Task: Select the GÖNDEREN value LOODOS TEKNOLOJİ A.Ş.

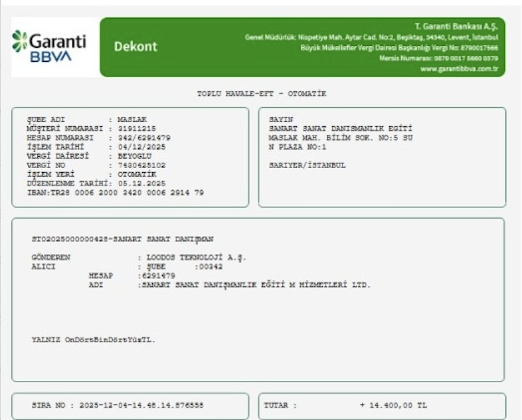Action: [x=197, y=257]
